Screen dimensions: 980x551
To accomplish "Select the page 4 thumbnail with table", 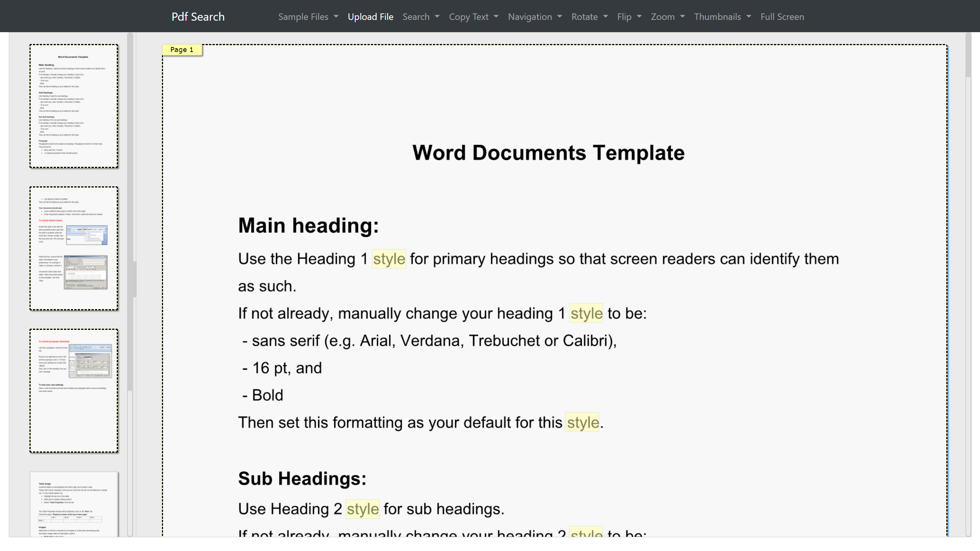I will tap(74, 504).
